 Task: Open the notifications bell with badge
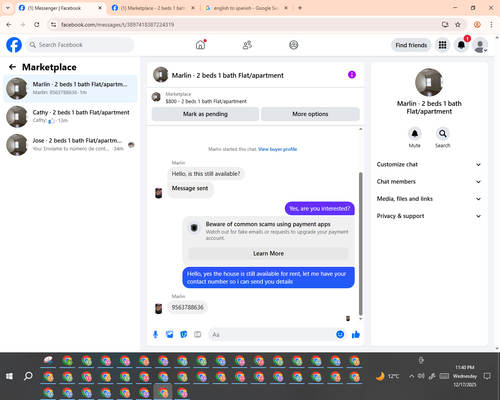pyautogui.click(x=461, y=45)
